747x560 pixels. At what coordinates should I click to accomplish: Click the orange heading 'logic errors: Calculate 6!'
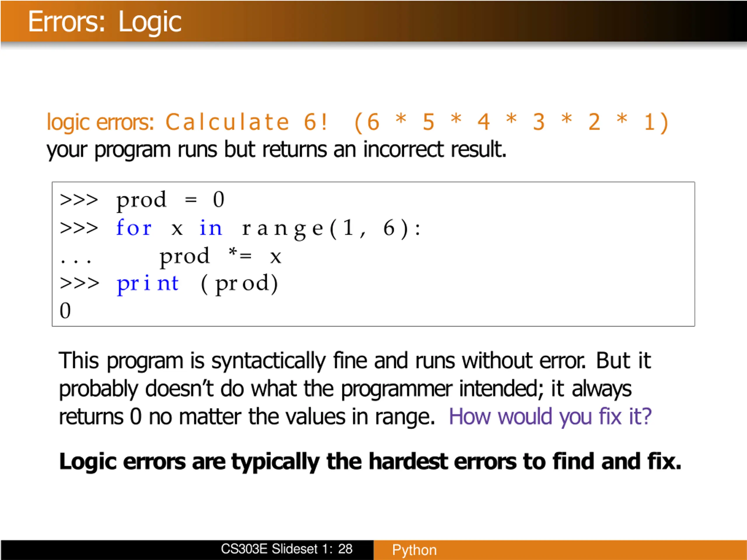(x=188, y=122)
